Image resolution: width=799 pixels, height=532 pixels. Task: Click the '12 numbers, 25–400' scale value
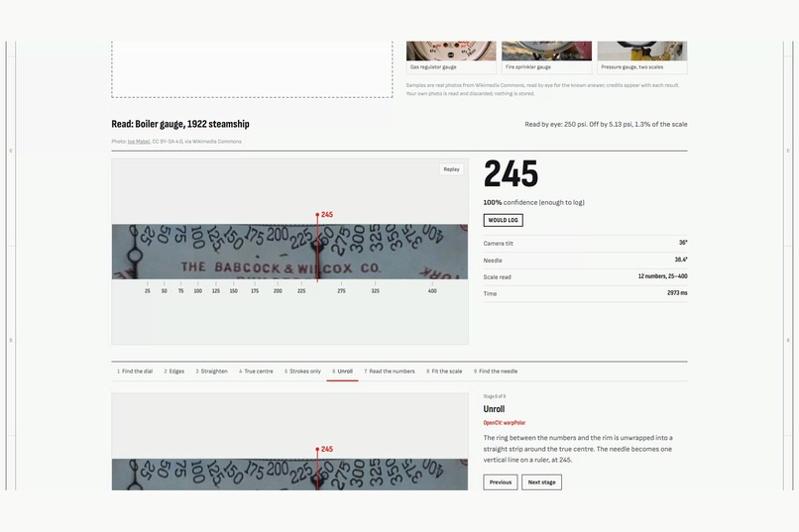point(662,276)
